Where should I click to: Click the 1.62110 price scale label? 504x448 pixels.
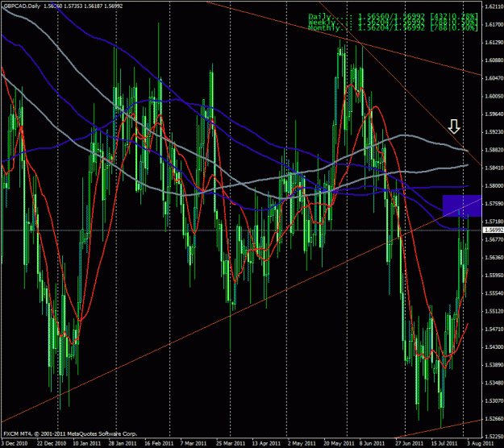[494, 6]
